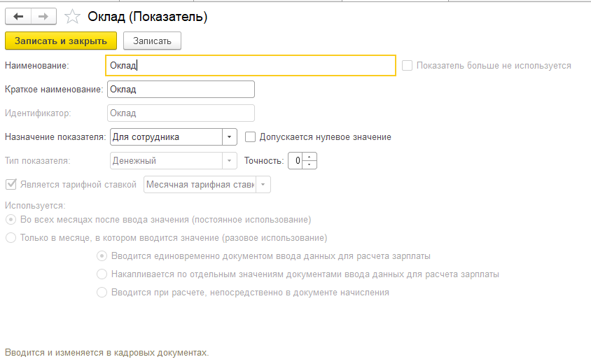Add Оклад to favorites with star icon
The image size is (591, 364).
point(72,17)
